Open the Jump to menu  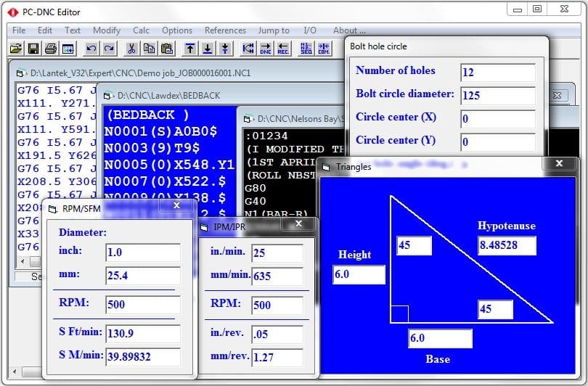pyautogui.click(x=274, y=30)
